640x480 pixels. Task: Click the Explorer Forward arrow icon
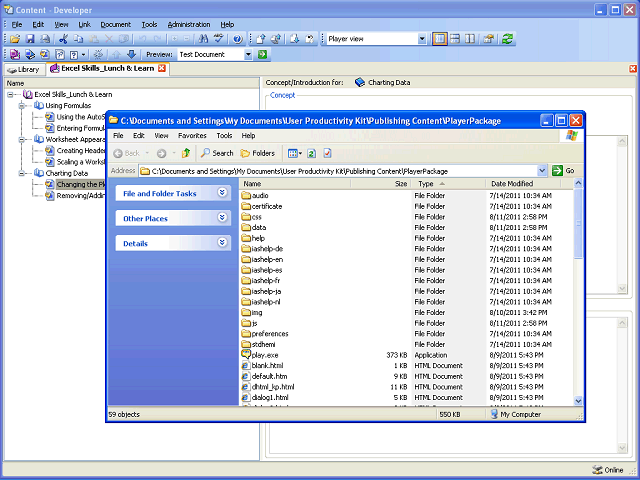point(162,153)
